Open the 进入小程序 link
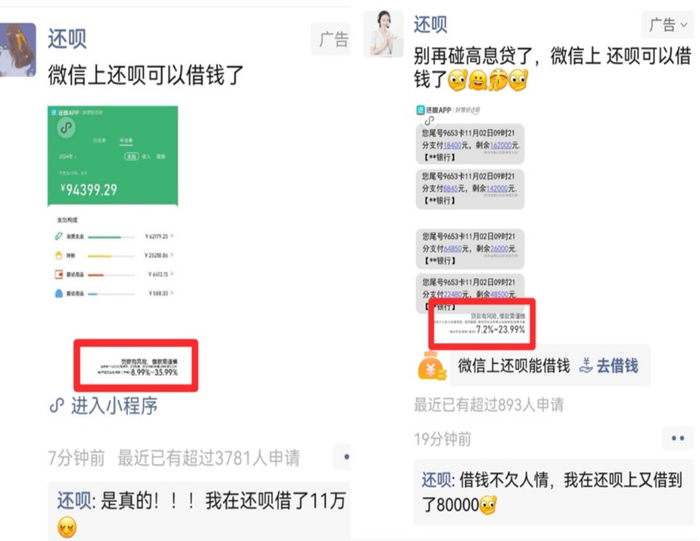Screen dimensions: 700x541 tap(114, 406)
